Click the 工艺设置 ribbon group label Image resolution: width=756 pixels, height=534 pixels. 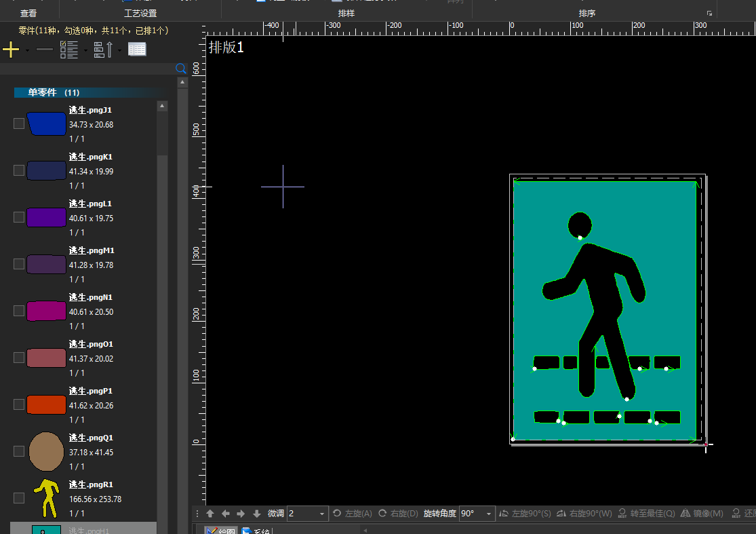tap(140, 14)
